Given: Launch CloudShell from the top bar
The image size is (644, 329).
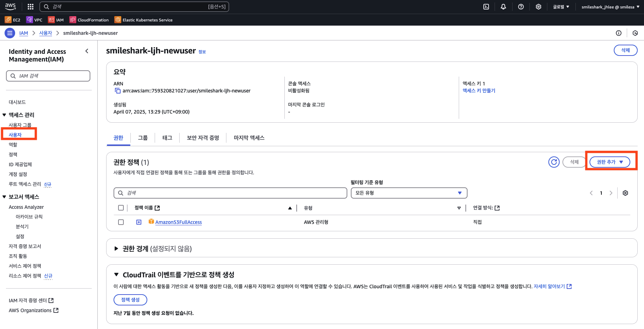Looking at the screenshot, I should [x=486, y=7].
